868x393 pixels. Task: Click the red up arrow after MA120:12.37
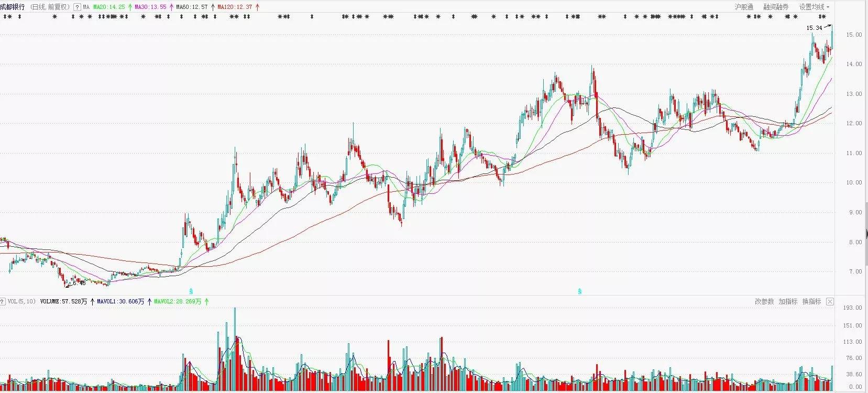pos(257,7)
